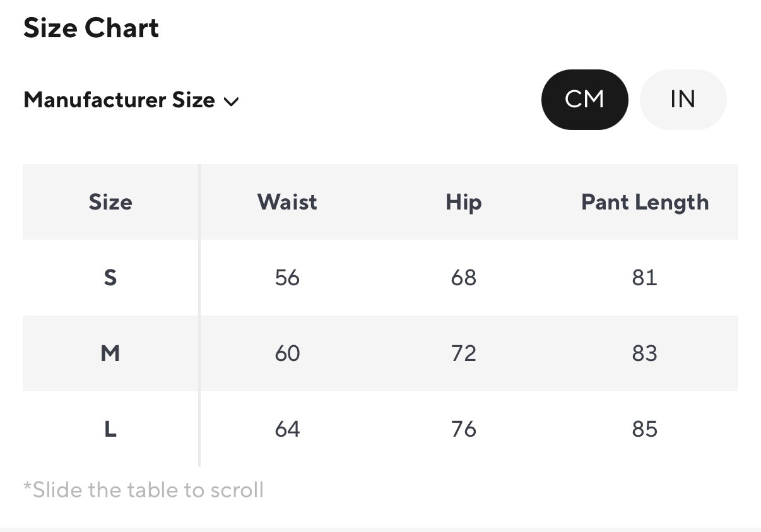Click the Waist column header
The image size is (761, 532).
tap(287, 203)
